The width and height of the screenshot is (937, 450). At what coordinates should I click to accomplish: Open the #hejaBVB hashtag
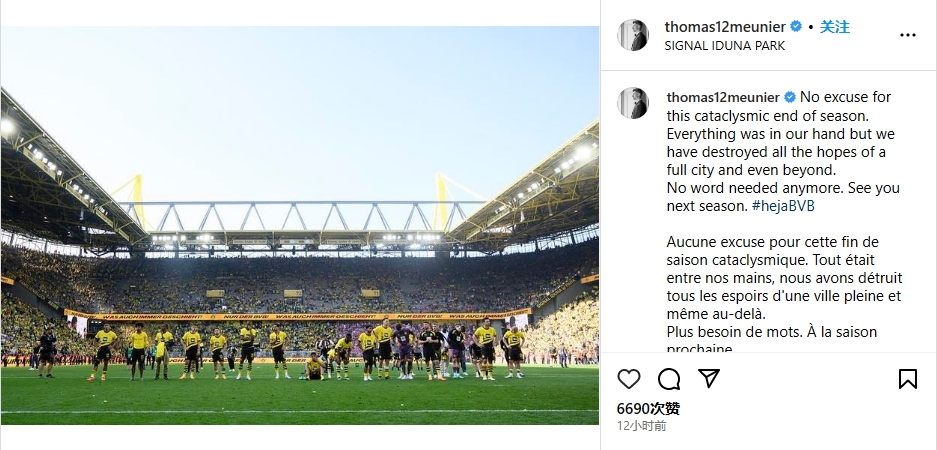[x=783, y=206]
